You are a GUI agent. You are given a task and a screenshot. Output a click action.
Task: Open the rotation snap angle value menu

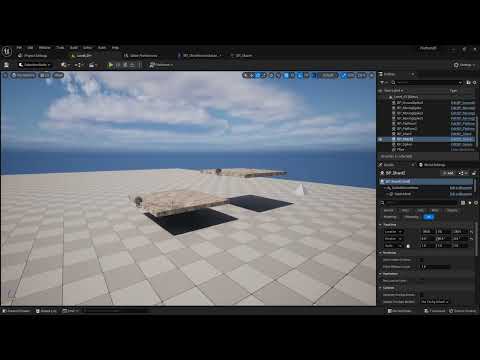click(307, 76)
